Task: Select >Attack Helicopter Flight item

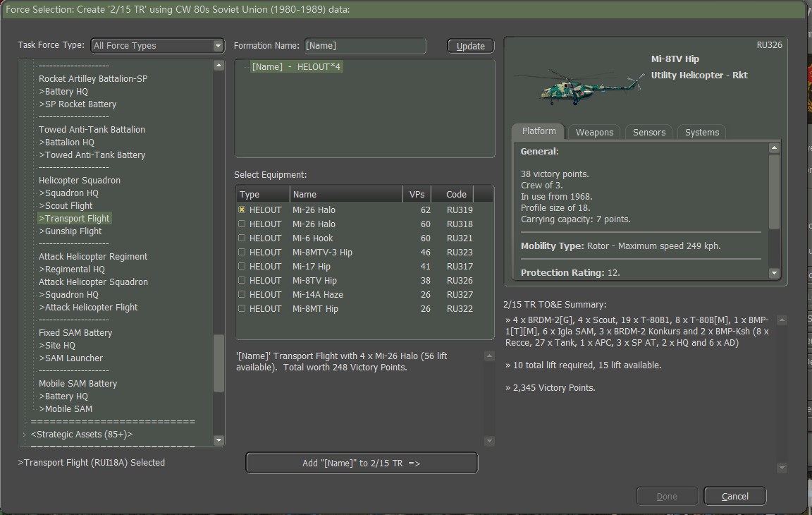Action: click(89, 308)
